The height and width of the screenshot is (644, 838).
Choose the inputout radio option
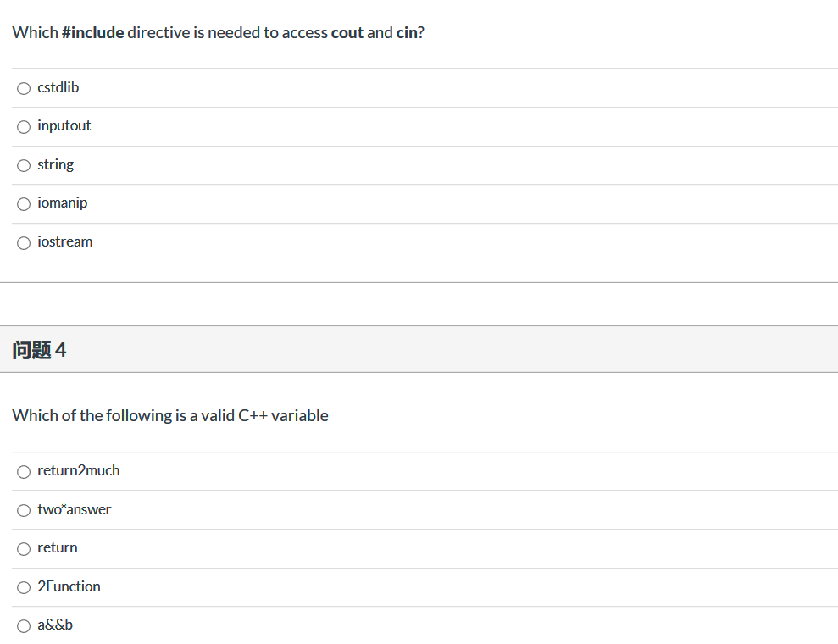click(24, 127)
